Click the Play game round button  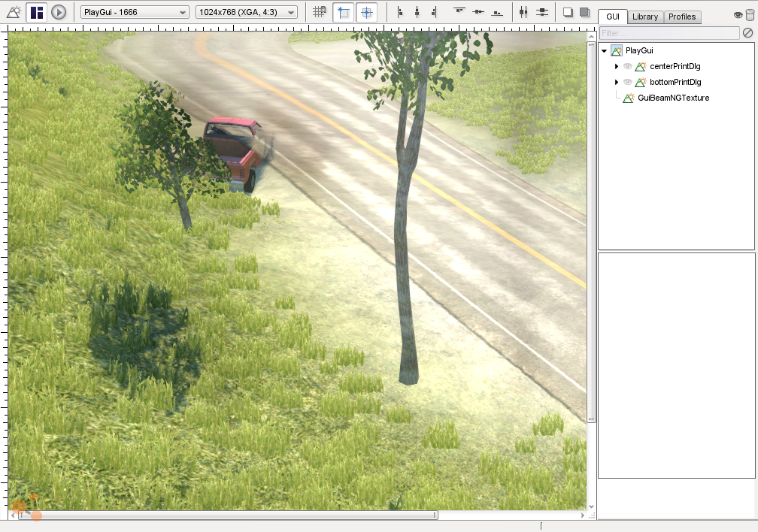click(59, 12)
